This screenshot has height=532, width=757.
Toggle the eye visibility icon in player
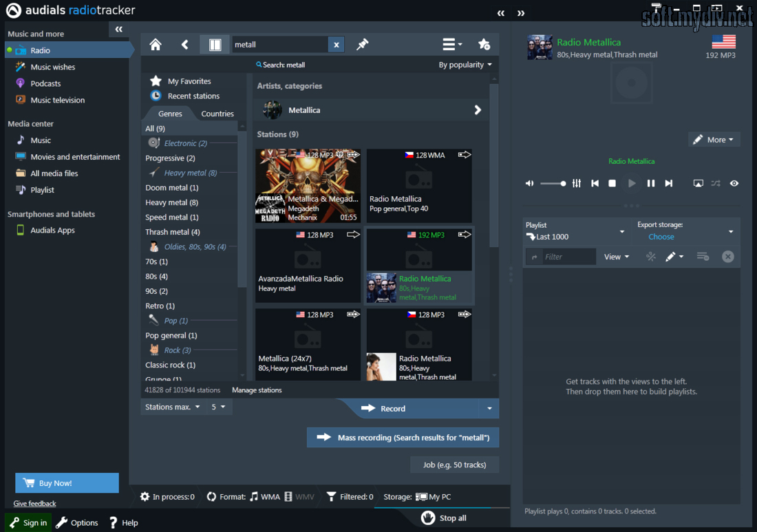[x=734, y=184]
